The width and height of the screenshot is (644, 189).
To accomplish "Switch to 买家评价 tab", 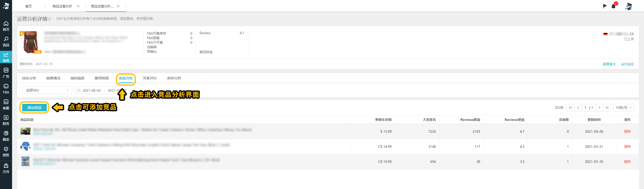I will (150, 78).
